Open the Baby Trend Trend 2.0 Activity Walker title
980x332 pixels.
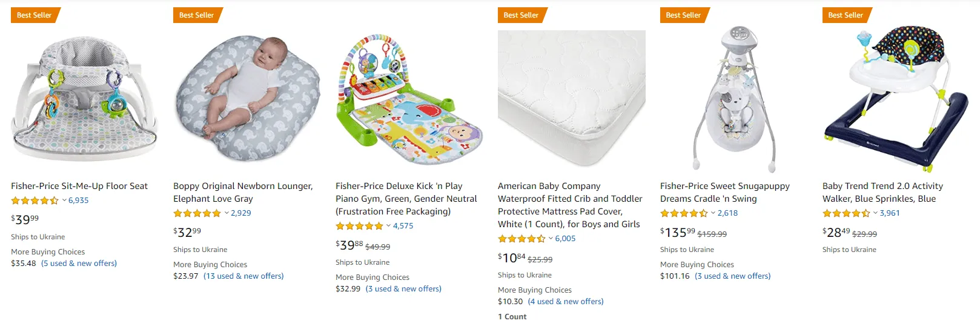click(x=882, y=192)
